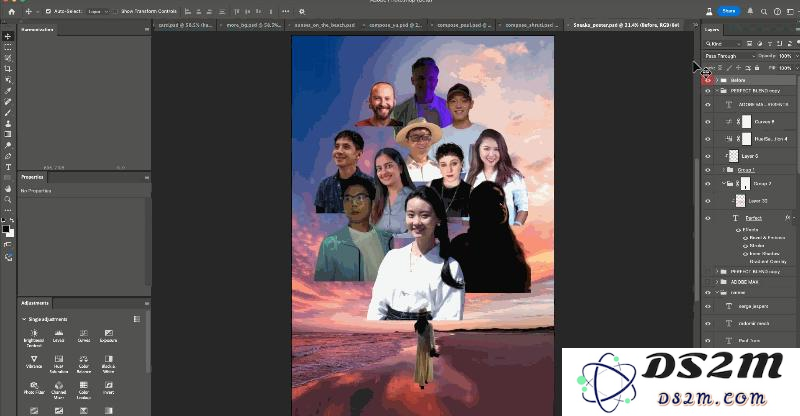Add an Exposure adjustment
800x416 pixels.
(x=108, y=336)
